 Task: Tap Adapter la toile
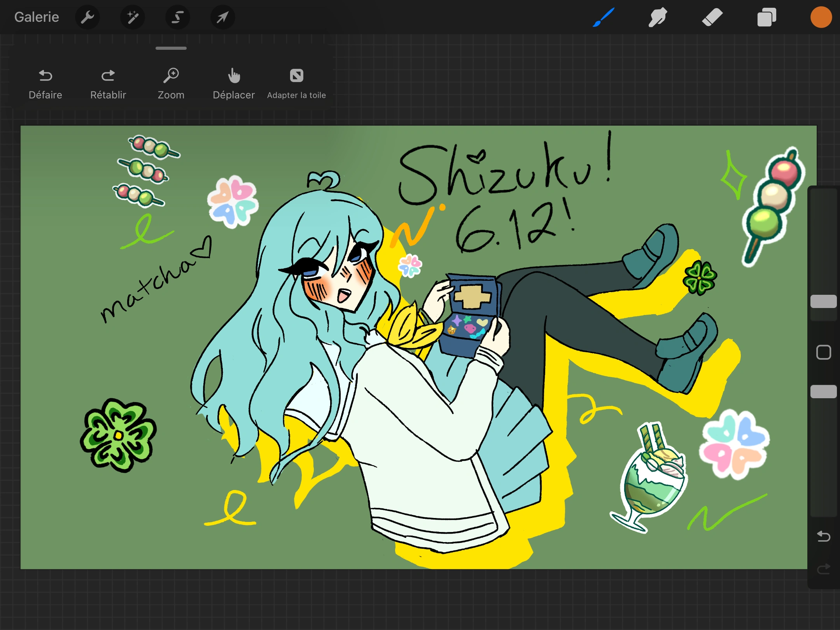pos(296,84)
